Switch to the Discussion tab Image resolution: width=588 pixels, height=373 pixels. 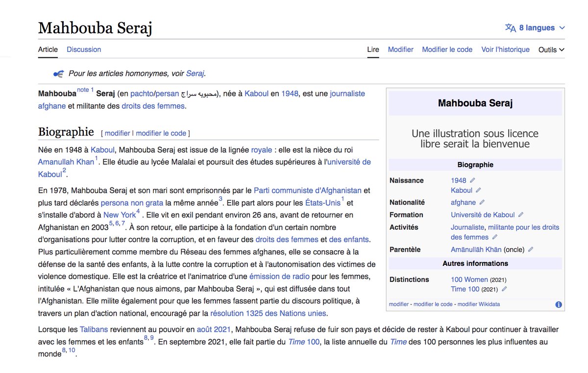(x=84, y=49)
